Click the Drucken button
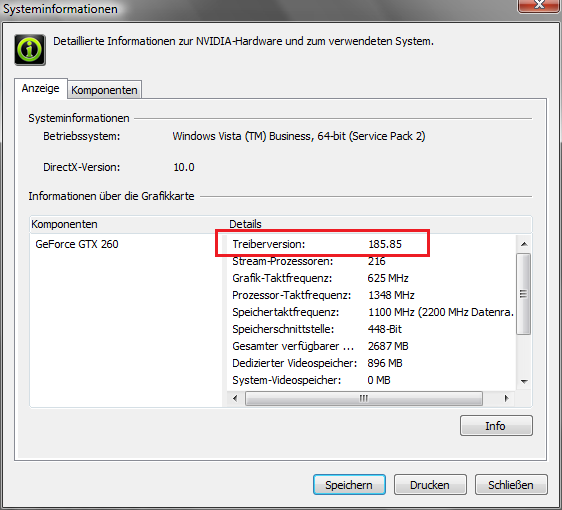 (x=430, y=485)
